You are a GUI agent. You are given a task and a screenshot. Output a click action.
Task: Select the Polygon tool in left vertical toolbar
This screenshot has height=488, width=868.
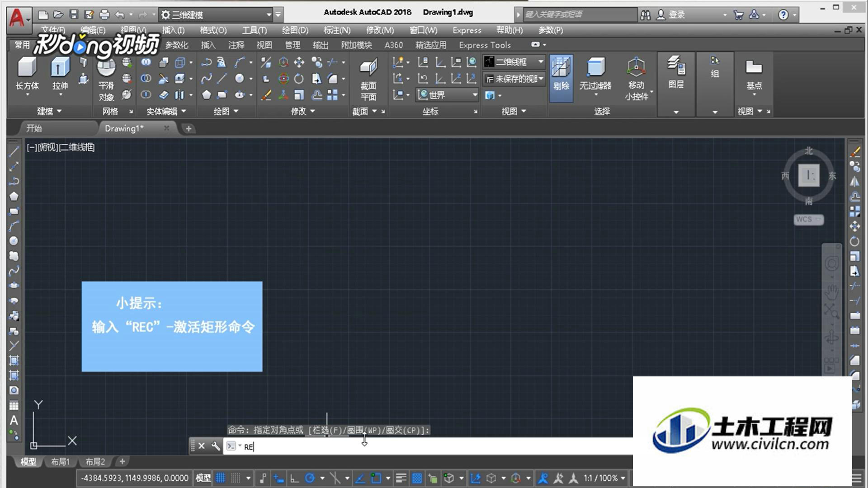(x=14, y=196)
